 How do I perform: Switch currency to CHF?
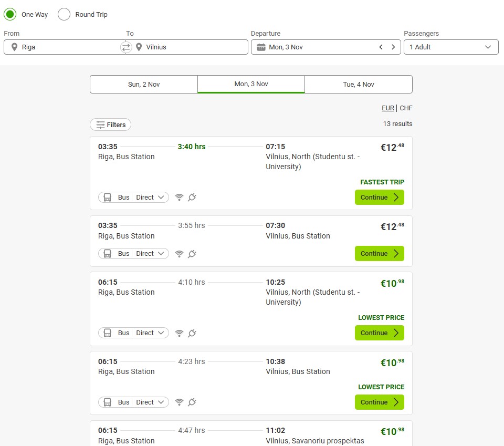(x=406, y=108)
